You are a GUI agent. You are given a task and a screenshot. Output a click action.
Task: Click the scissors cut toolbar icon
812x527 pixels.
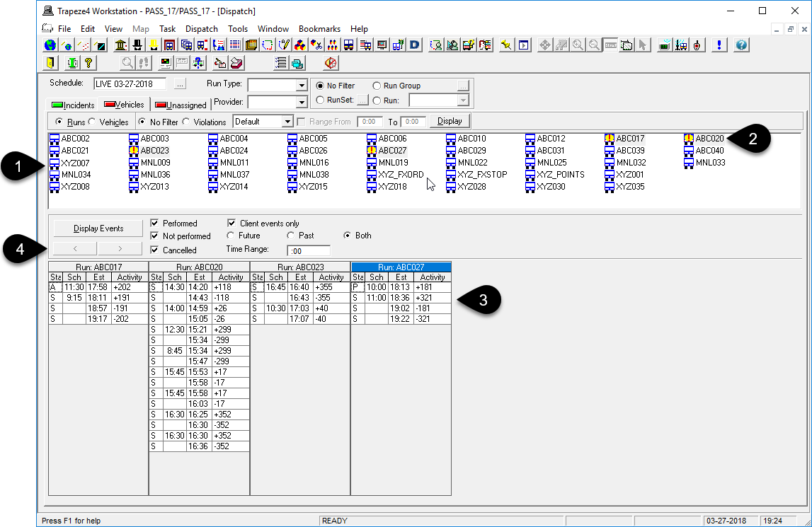(316, 45)
